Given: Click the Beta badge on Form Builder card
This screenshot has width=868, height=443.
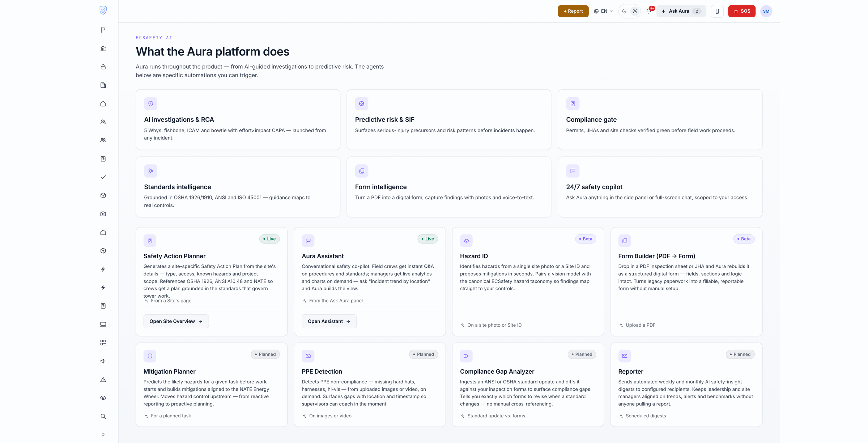Looking at the screenshot, I should pos(744,239).
